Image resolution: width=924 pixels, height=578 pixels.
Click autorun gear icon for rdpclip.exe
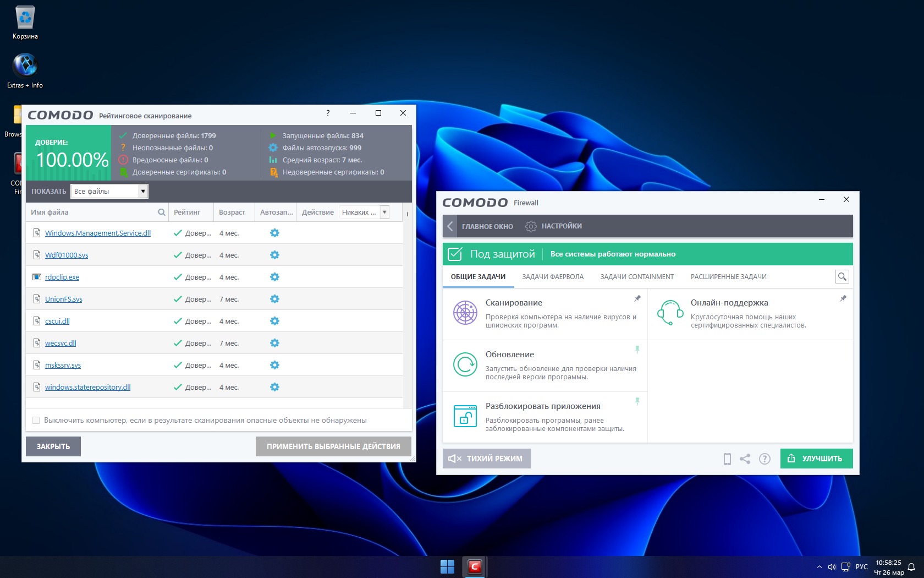pos(274,277)
